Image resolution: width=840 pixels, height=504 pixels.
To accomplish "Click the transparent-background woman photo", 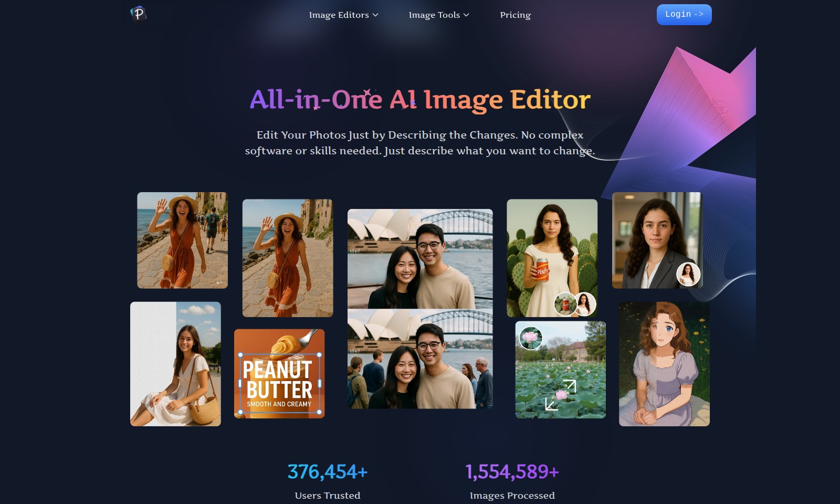I will click(x=175, y=363).
